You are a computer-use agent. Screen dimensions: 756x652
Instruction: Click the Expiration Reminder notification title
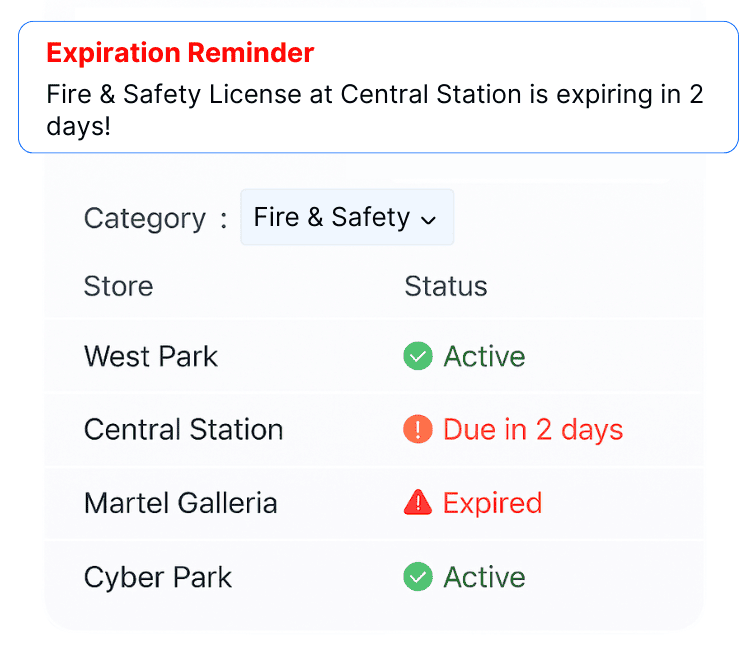tap(180, 52)
